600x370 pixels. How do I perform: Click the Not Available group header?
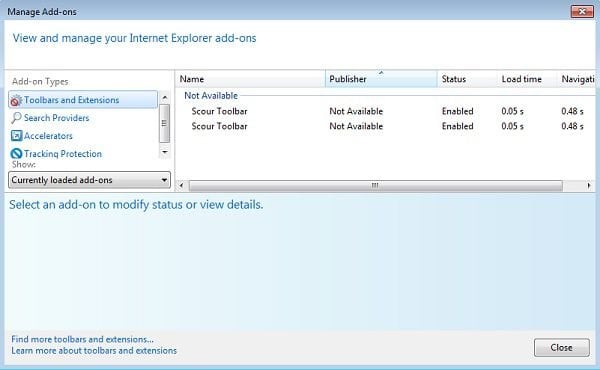tap(211, 96)
